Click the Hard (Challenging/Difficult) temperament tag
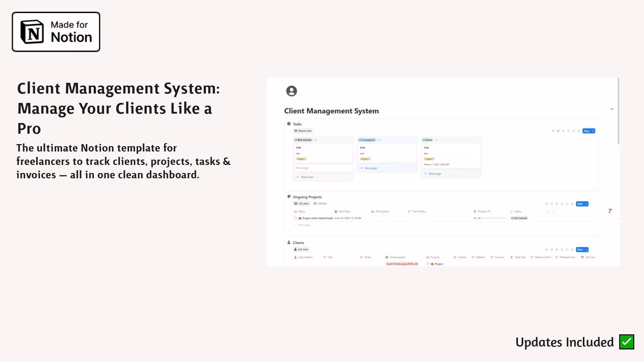This screenshot has width=644, height=362. (x=402, y=264)
